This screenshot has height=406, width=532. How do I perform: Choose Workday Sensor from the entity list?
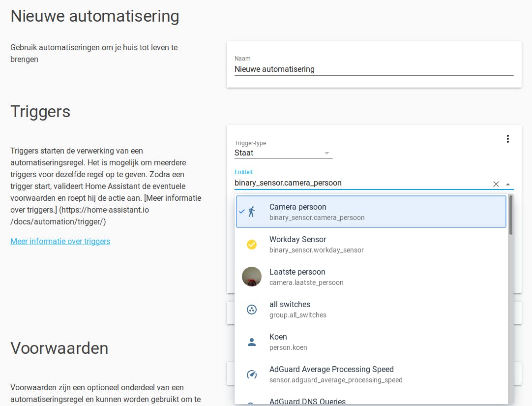point(371,245)
